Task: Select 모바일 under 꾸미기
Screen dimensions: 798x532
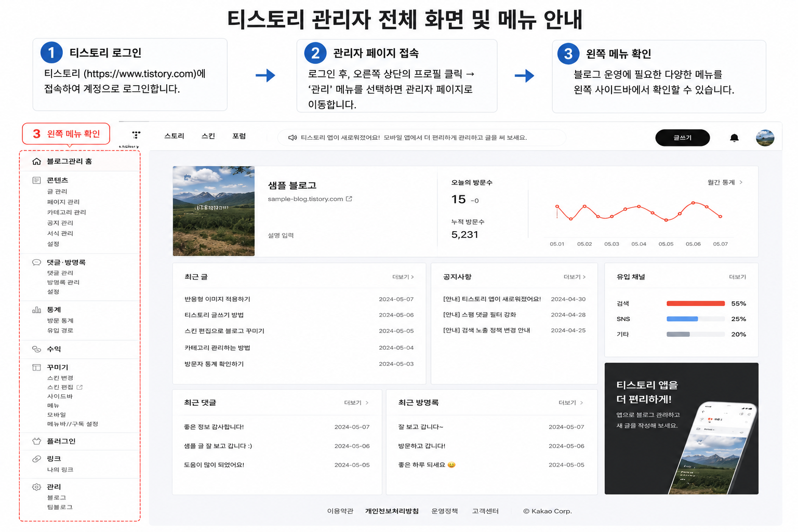Action: pos(57,415)
